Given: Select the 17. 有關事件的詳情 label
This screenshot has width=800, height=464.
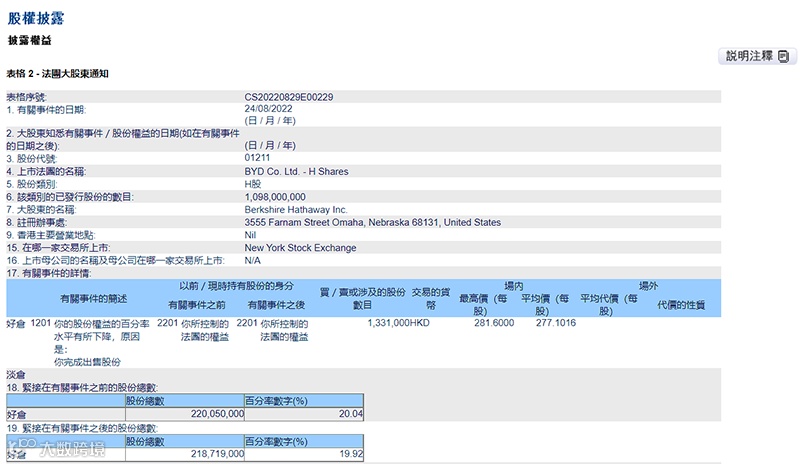Looking at the screenshot, I should (48, 274).
